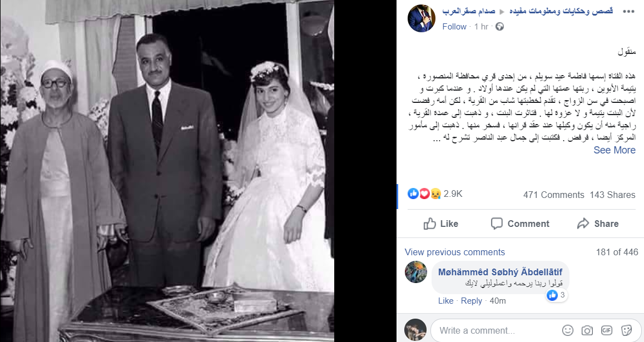The width and height of the screenshot is (644, 342).
Task: Open the sticker picker icon
Action: (x=626, y=330)
